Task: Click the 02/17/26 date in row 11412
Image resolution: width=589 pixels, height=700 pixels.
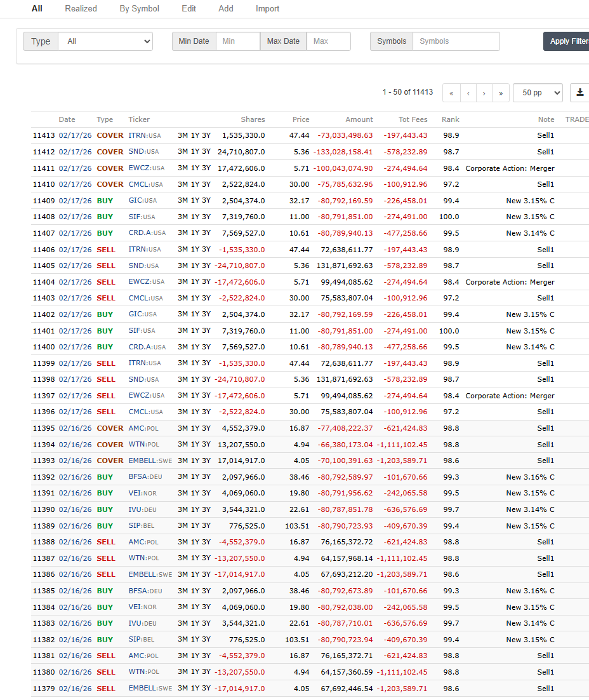Action: (75, 152)
